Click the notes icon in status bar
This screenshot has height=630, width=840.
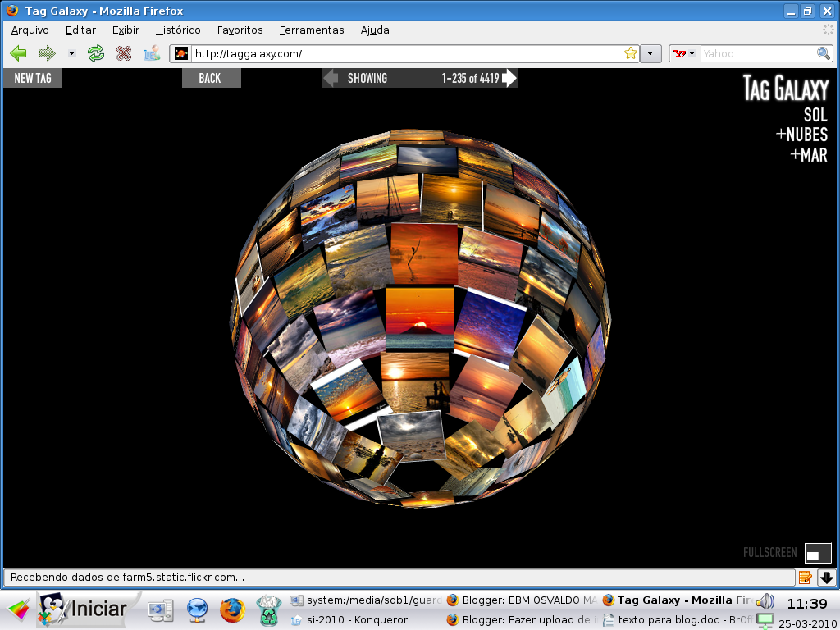click(x=806, y=577)
